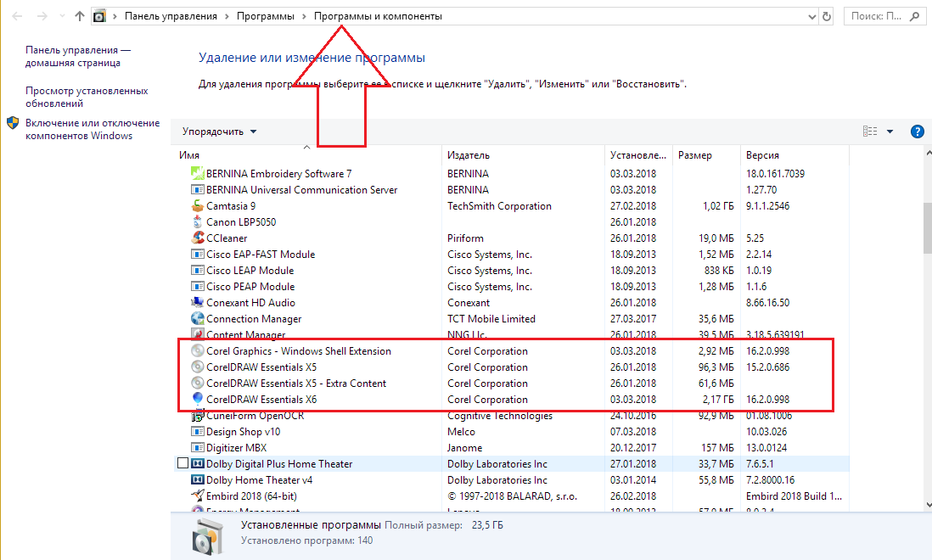Open help with the blue question mark icon
This screenshot has width=932, height=560.
pos(917,132)
